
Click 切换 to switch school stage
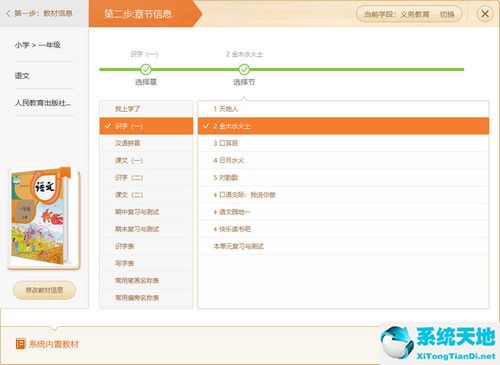447,14
